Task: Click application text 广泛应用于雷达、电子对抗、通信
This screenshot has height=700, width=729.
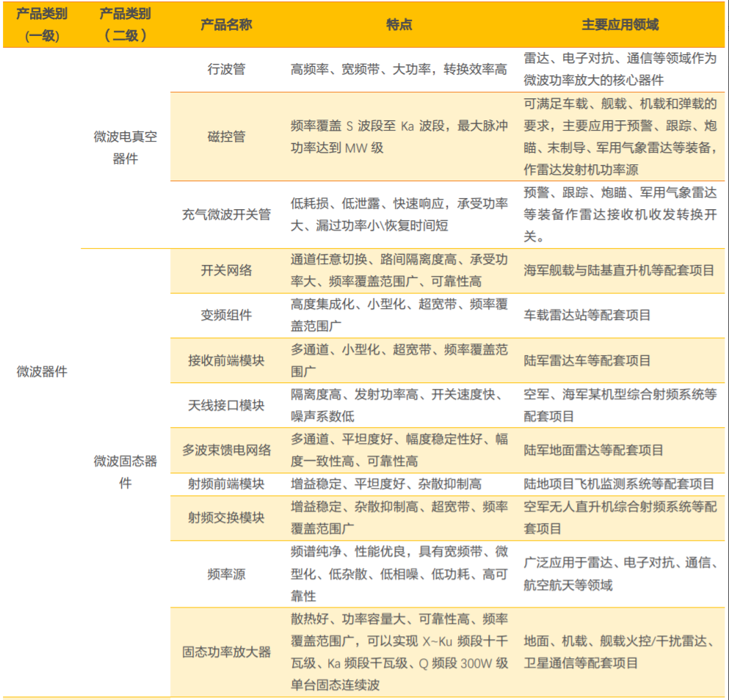Action: [x=617, y=562]
